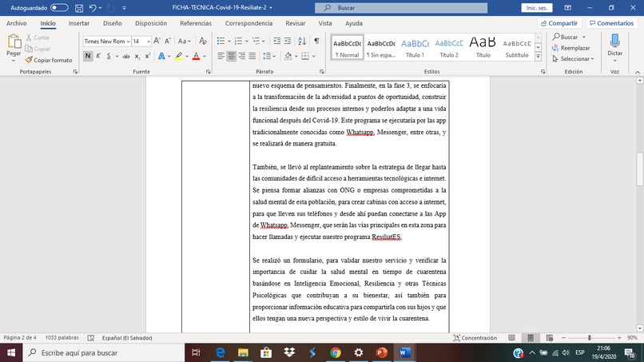Viewport: 644px width, 362px height.
Task: Apply bulleted list formatting
Action: pyautogui.click(x=221, y=41)
